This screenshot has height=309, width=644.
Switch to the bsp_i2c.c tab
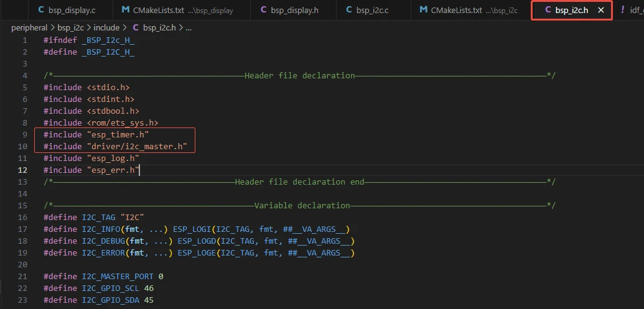pos(373,10)
